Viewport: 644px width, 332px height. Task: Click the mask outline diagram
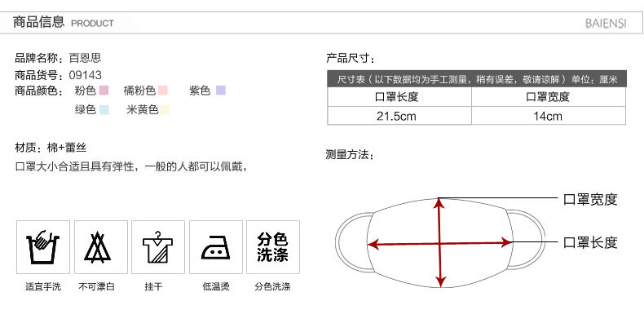coord(440,243)
